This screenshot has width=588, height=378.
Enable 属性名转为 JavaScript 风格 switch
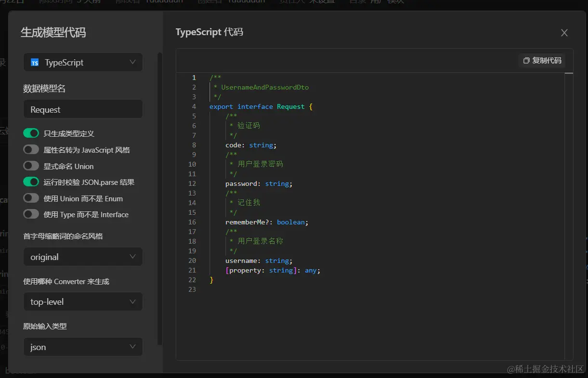click(31, 150)
